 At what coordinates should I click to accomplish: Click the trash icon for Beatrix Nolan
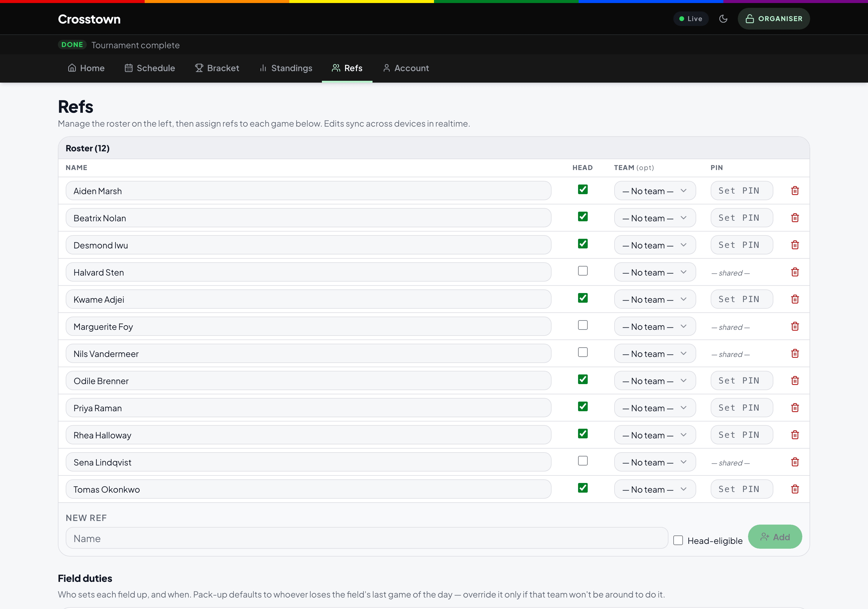tap(795, 218)
